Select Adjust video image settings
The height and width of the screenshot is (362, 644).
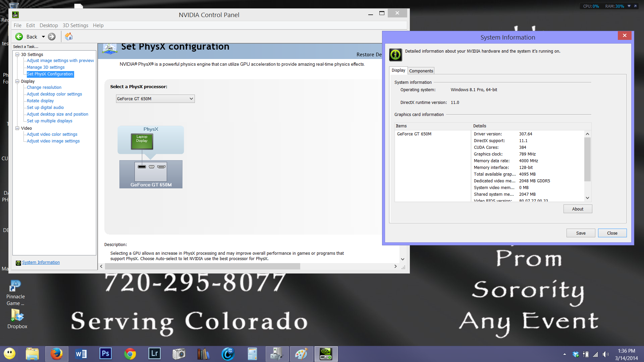pos(53,141)
